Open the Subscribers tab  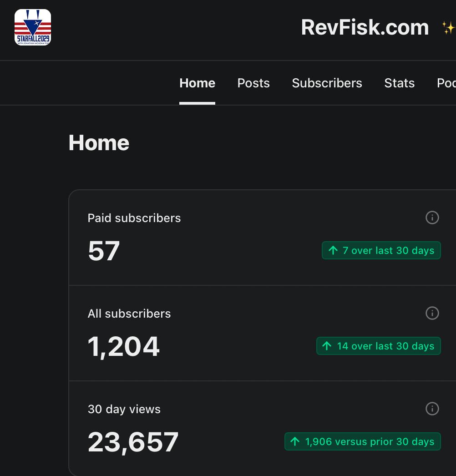click(x=327, y=83)
